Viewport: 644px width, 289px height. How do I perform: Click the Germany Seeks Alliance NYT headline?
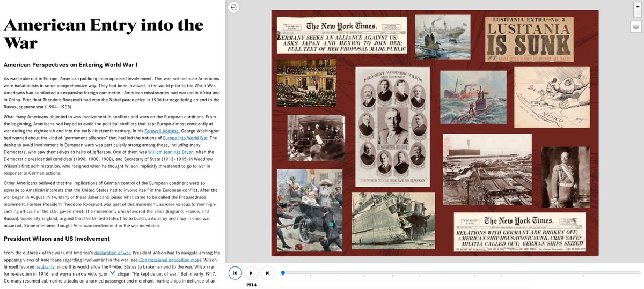click(x=342, y=35)
